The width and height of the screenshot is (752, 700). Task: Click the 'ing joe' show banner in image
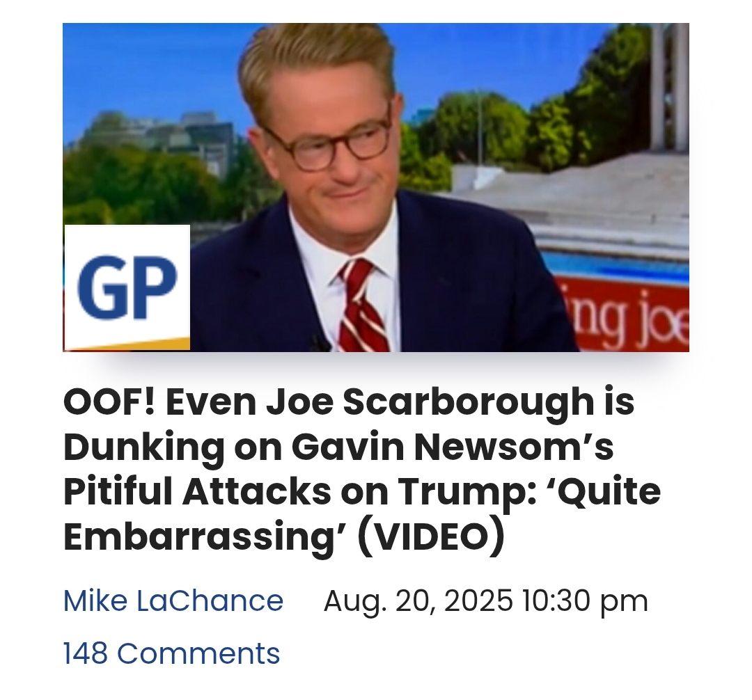628,319
